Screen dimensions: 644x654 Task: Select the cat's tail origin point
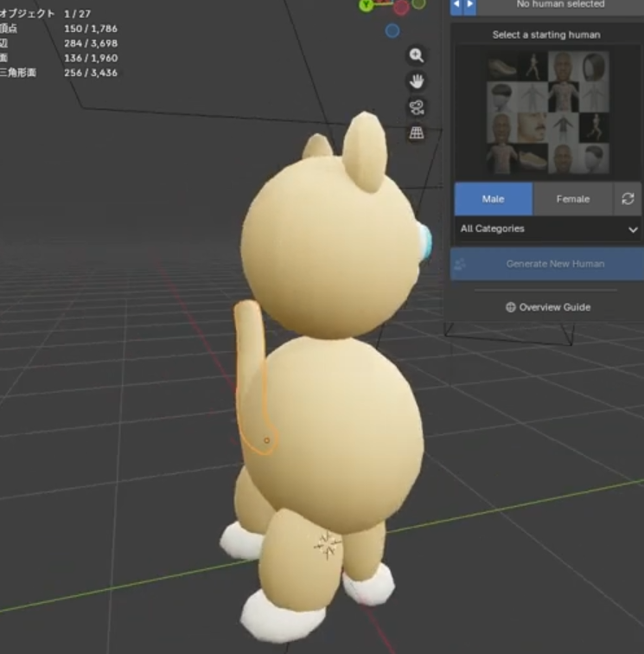pos(267,440)
